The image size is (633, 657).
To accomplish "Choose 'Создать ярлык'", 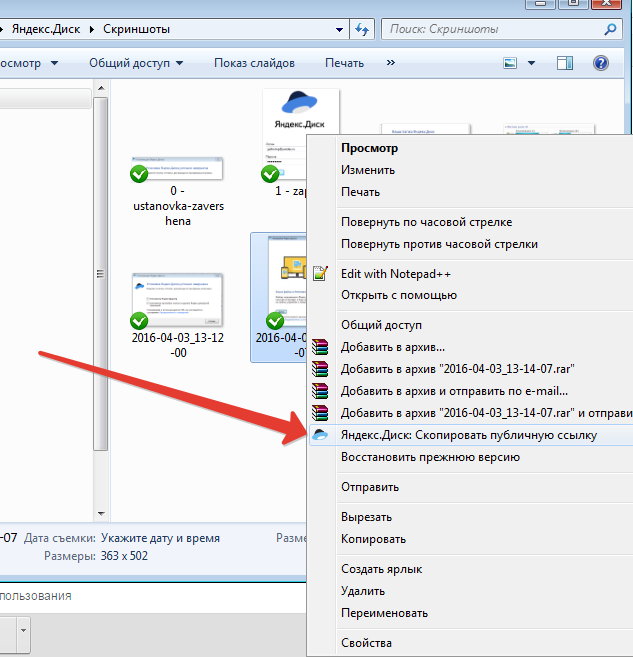I will pos(471,569).
